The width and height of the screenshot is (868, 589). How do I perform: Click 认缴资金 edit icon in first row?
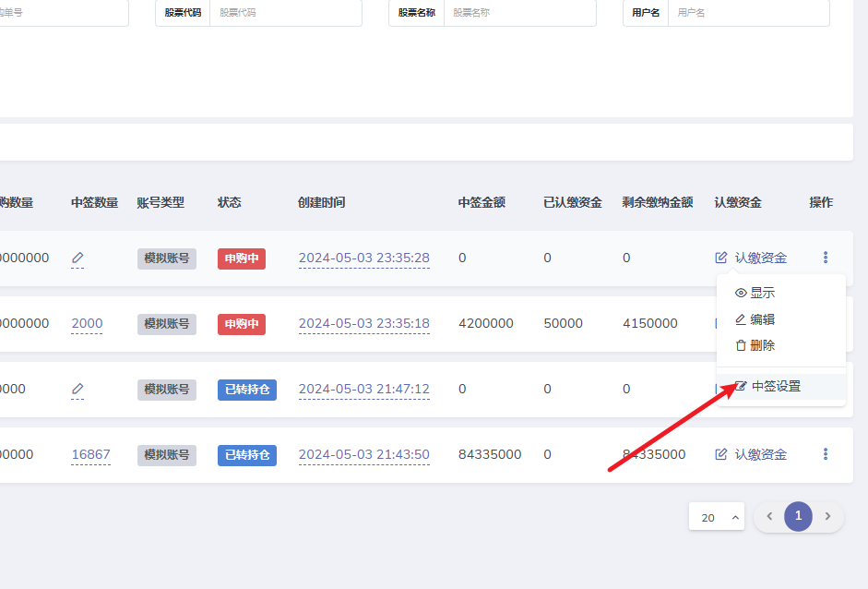[x=721, y=258]
